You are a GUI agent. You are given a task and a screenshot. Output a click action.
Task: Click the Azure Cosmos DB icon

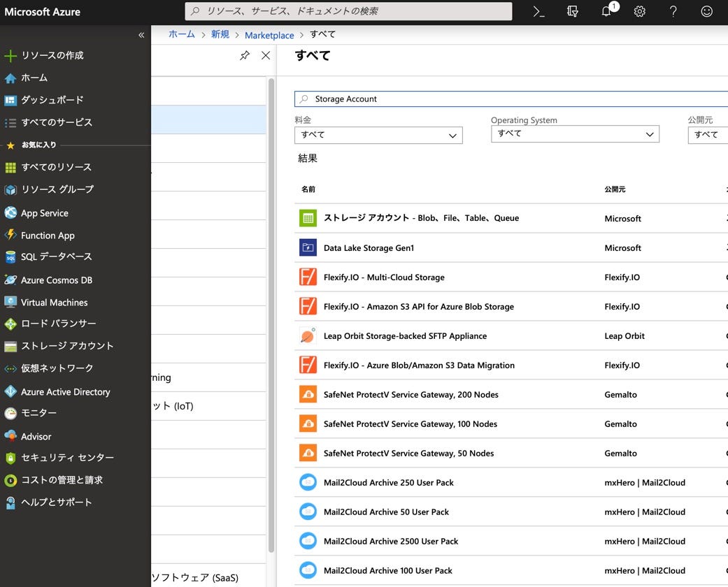pos(10,280)
